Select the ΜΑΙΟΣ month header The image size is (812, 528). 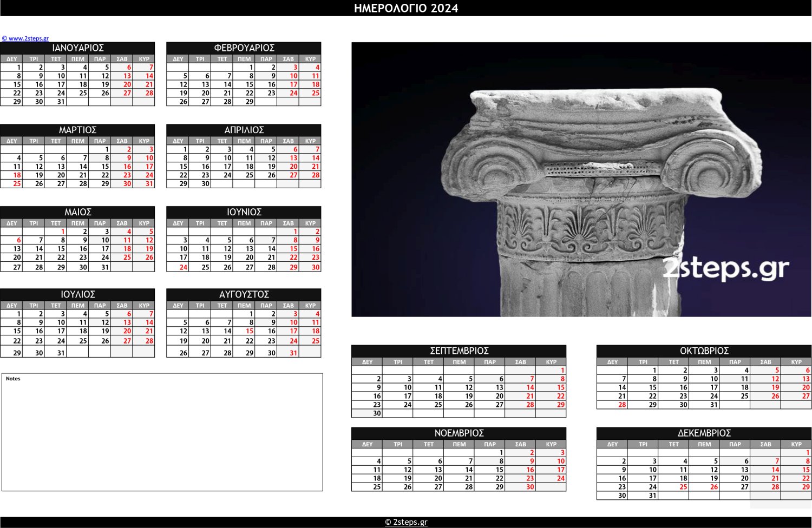(77, 213)
